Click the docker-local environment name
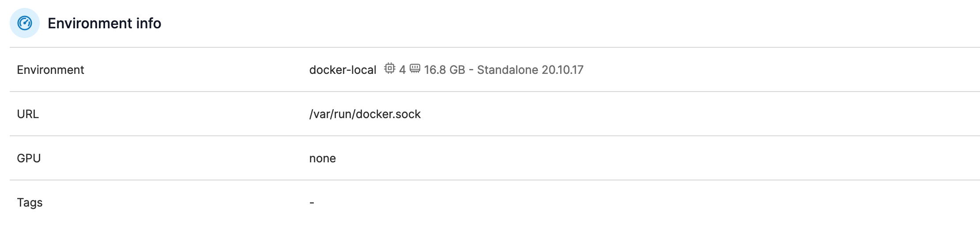This screenshot has width=980, height=230. click(x=343, y=70)
